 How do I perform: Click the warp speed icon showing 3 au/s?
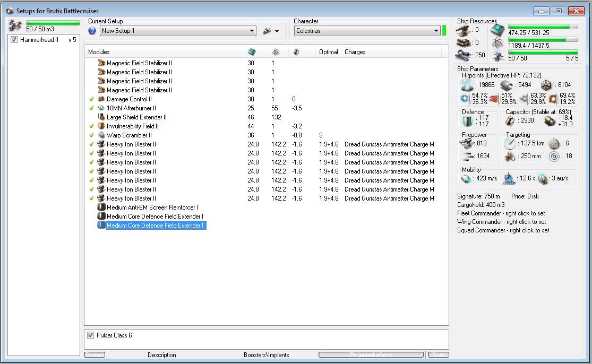pyautogui.click(x=543, y=178)
